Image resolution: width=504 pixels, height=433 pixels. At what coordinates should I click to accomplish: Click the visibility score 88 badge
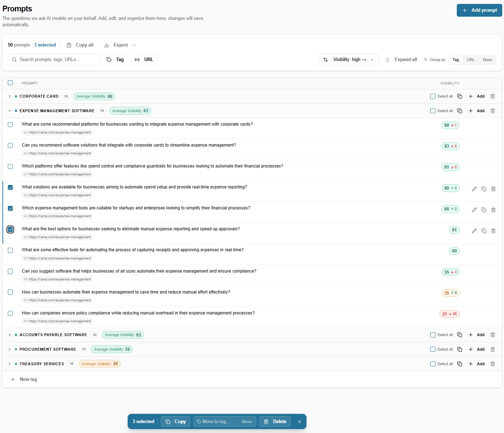click(450, 125)
